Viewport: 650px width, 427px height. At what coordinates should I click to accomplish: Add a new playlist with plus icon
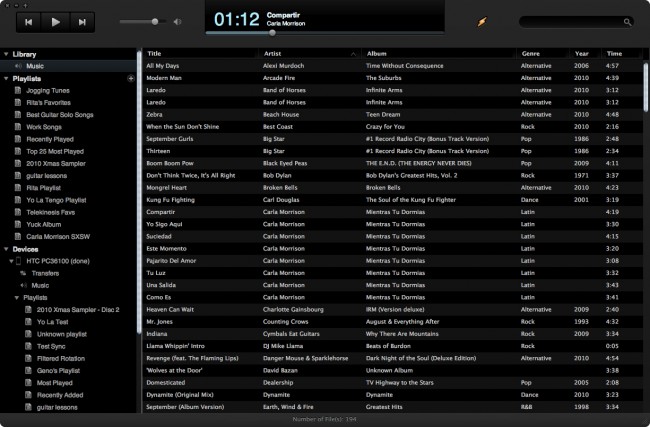(x=130, y=78)
